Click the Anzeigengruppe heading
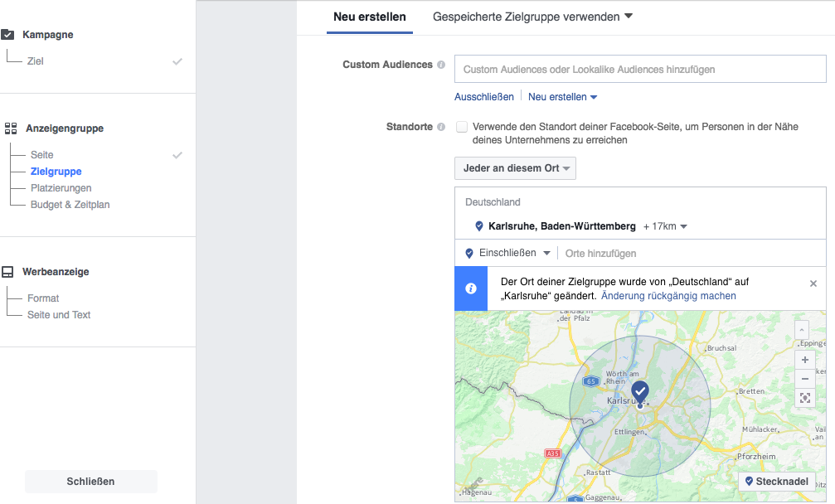 [65, 128]
